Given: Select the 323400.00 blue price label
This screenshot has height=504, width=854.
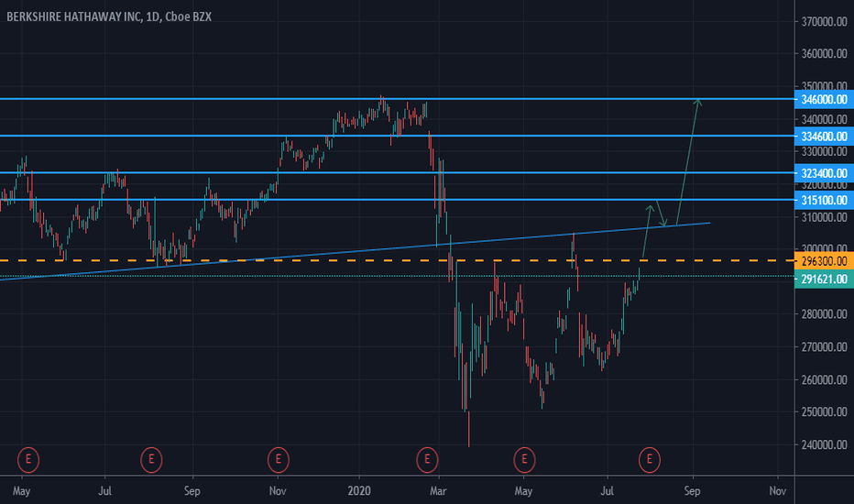Looking at the screenshot, I should pyautogui.click(x=824, y=173).
